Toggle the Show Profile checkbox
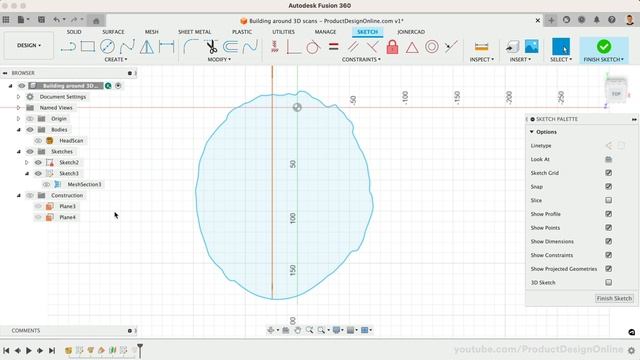 tap(609, 214)
